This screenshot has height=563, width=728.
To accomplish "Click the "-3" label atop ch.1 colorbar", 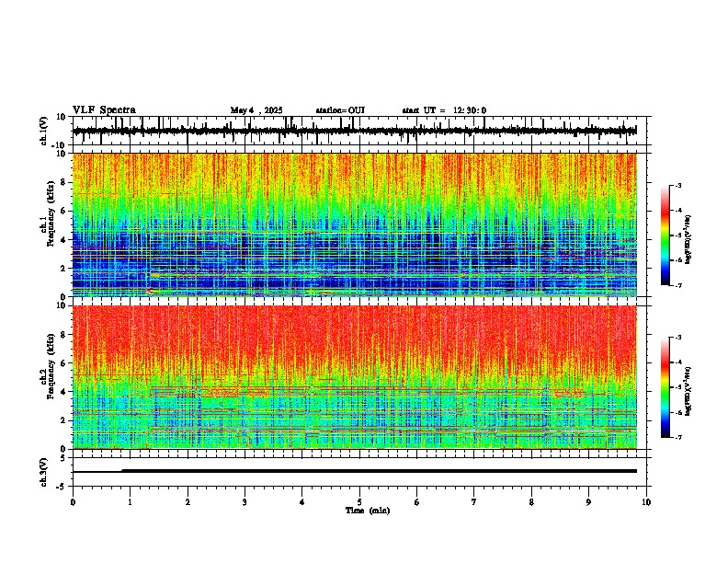I will coord(677,185).
